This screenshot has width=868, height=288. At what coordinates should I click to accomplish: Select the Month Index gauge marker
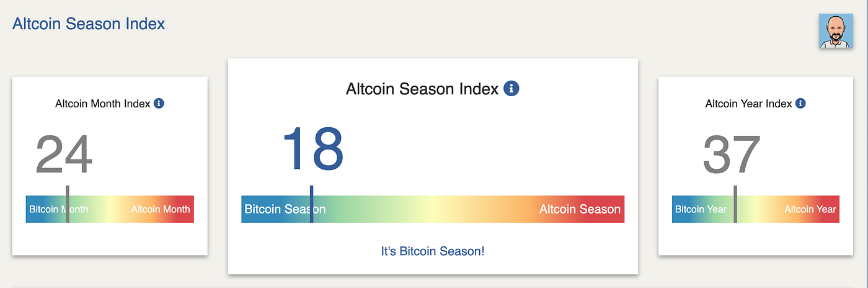click(67, 204)
